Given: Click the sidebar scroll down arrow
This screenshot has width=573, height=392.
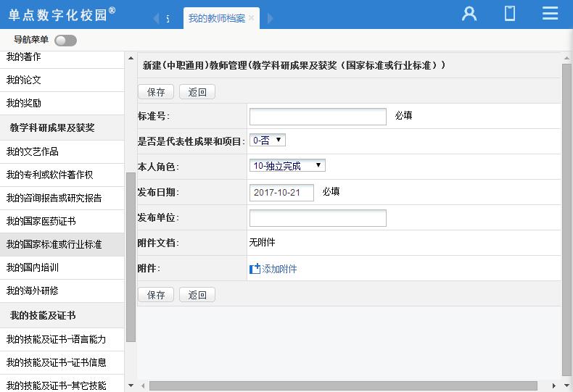Looking at the screenshot, I should point(131,385).
